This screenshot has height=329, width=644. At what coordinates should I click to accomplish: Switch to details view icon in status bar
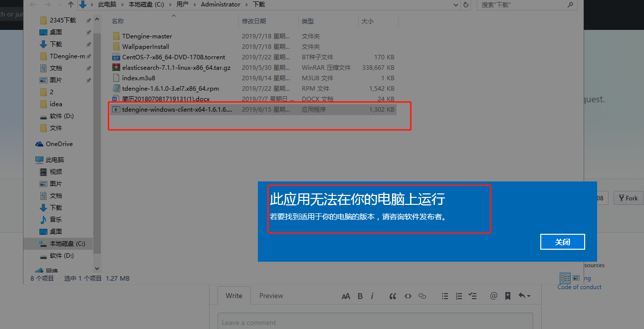pyautogui.click(x=565, y=278)
